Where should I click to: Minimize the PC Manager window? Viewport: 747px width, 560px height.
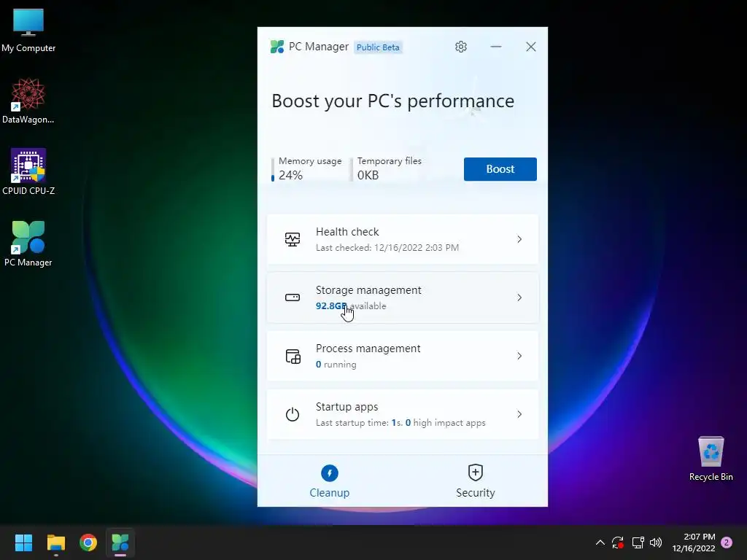pyautogui.click(x=496, y=47)
